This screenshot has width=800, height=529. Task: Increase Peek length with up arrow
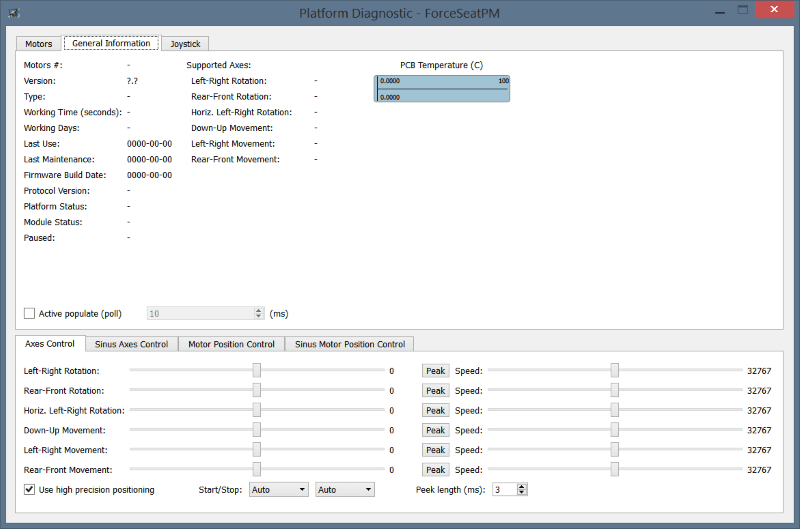(x=521, y=487)
